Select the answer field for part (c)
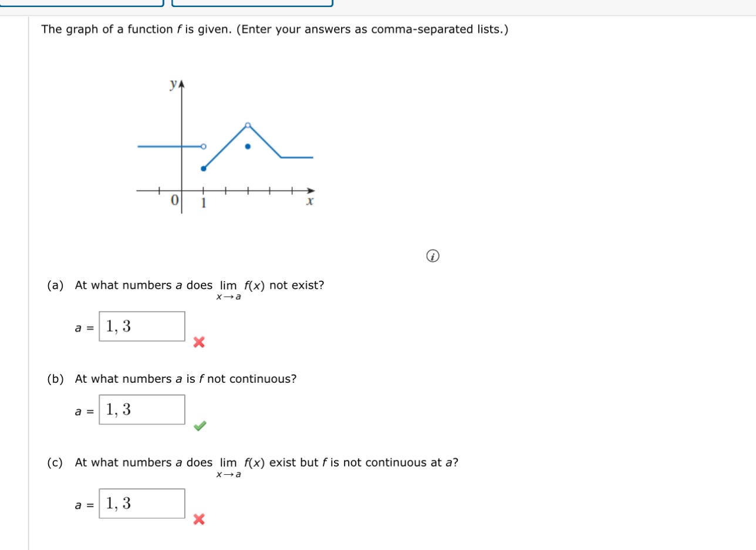The height and width of the screenshot is (550, 756). click(141, 504)
